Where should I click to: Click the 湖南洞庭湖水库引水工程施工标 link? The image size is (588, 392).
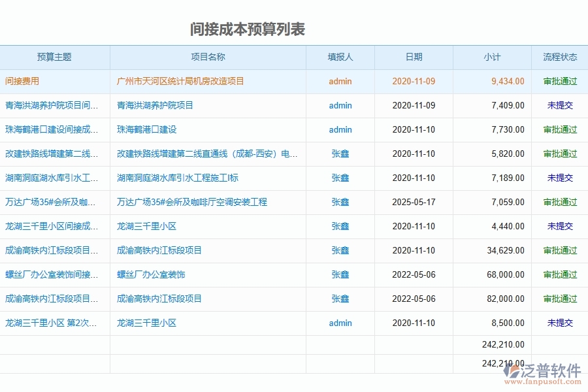(x=178, y=178)
